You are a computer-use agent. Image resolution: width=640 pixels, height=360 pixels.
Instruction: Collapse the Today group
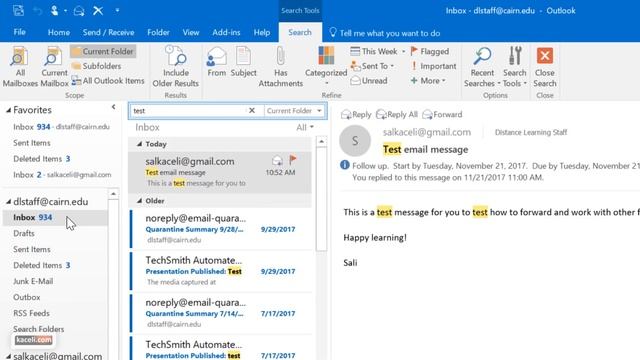(139, 144)
